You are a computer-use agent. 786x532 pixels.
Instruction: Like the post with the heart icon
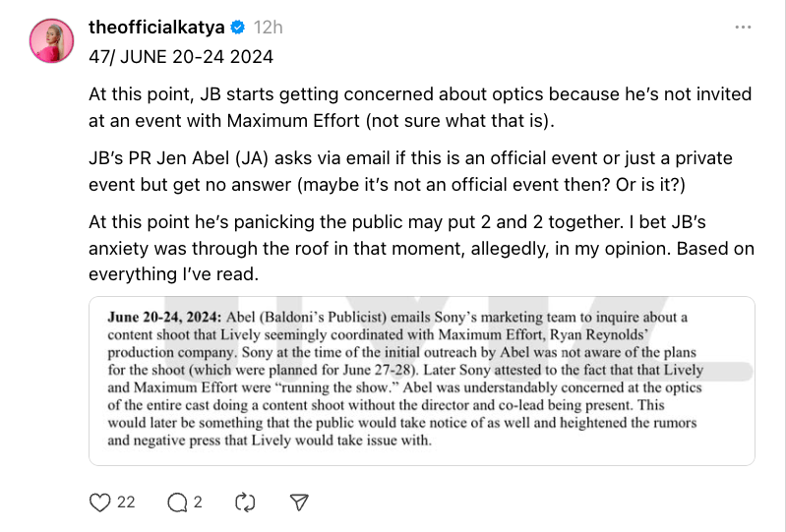[99, 502]
